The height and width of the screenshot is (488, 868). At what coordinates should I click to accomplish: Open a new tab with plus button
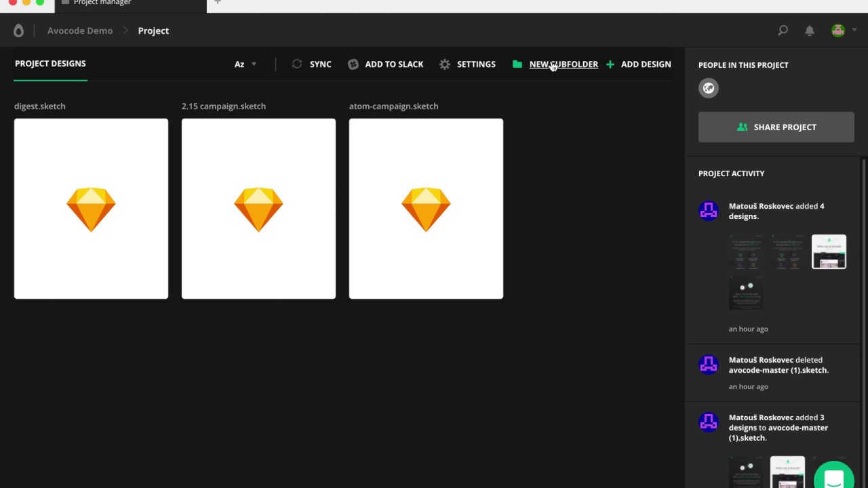click(218, 3)
